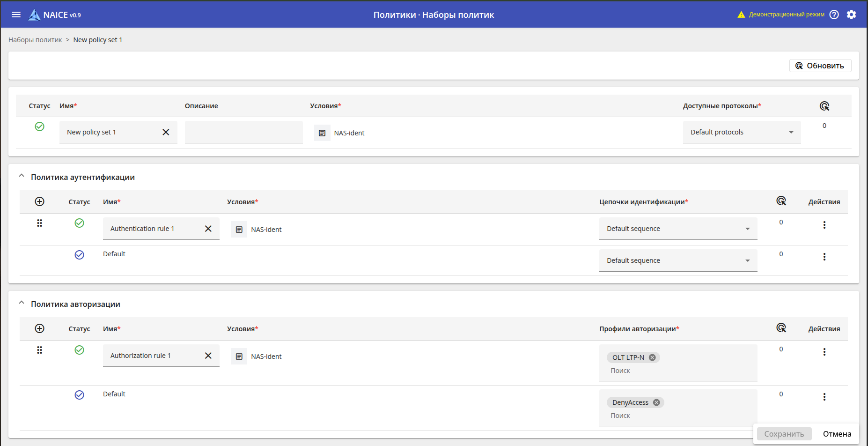The height and width of the screenshot is (446, 868).
Task: Toggle status of the policy set
Action: [x=40, y=126]
